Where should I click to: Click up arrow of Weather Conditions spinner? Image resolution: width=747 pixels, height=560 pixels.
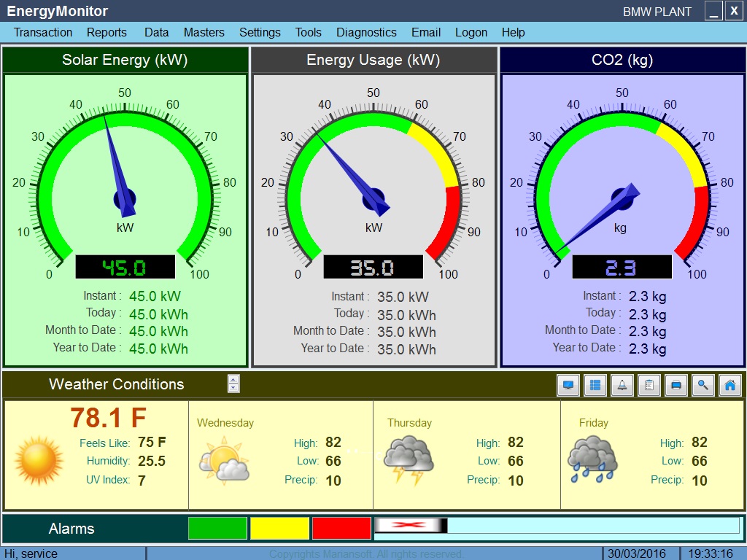click(x=233, y=379)
